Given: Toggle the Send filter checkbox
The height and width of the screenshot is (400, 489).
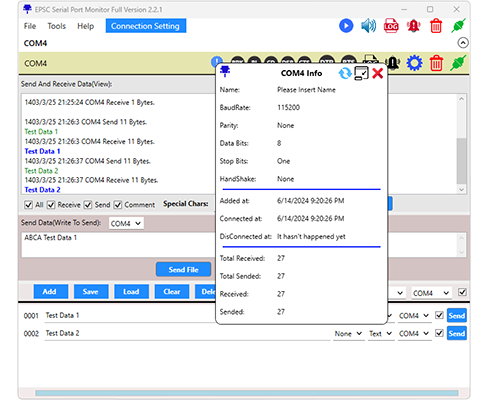Looking at the screenshot, I should click(88, 205).
